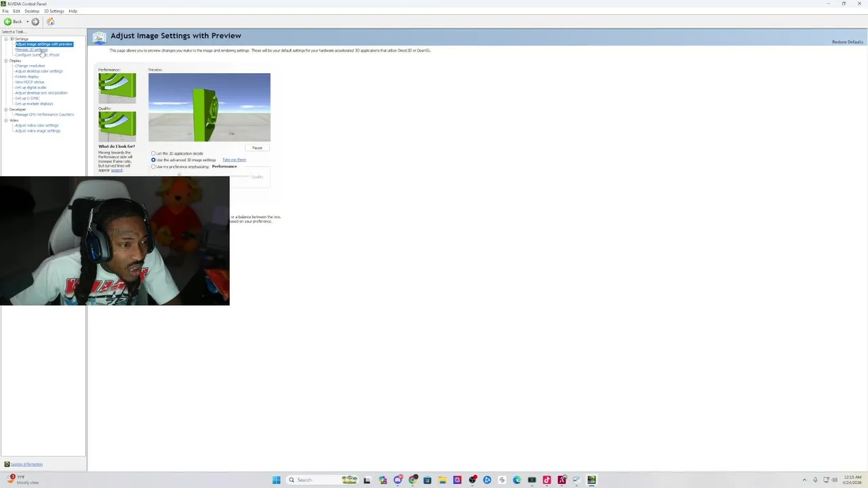868x488 pixels.
Task: Click the microphone tray icon
Action: tap(815, 480)
